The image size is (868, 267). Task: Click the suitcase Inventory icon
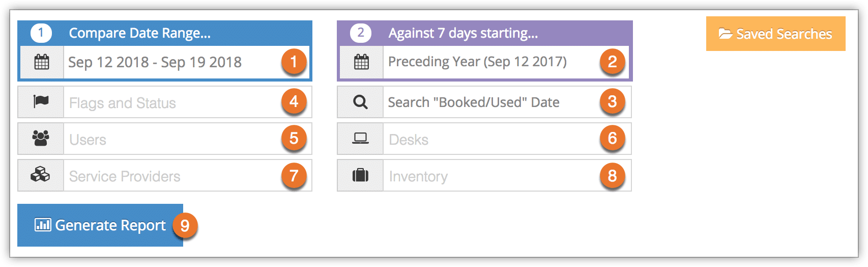(x=360, y=175)
